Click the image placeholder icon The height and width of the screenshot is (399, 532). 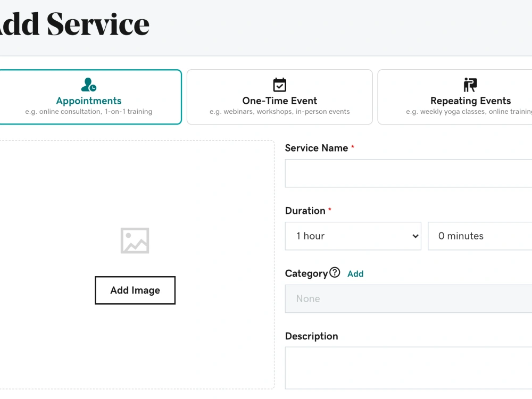(135, 240)
